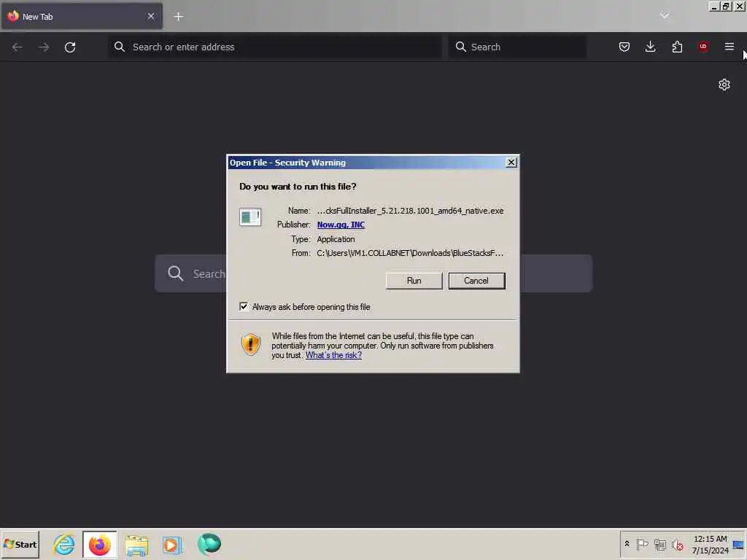This screenshot has width=747, height=560.
Task: Focus the Search or enter address bar
Action: click(x=275, y=47)
